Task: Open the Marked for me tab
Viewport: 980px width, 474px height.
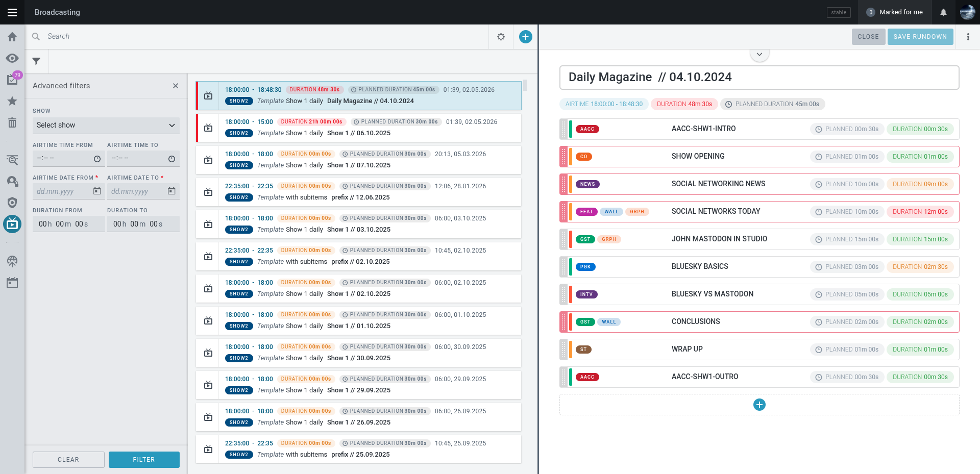Action: (x=895, y=12)
